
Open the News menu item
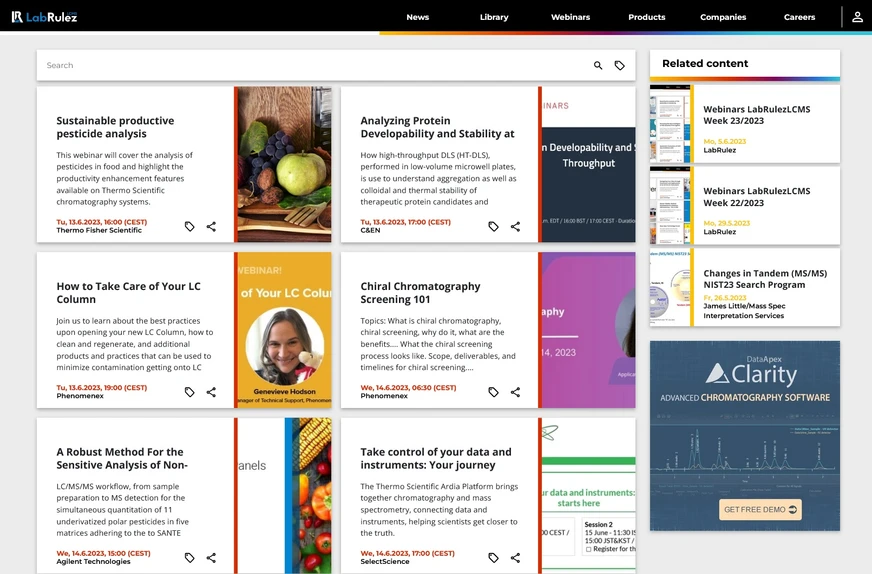pyautogui.click(x=417, y=17)
